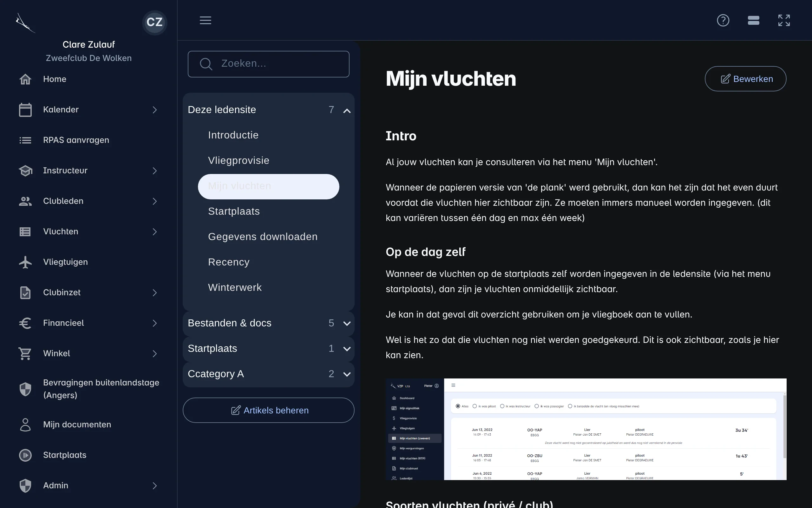Click the Kalender calendar icon
Screen dimensions: 812x508
(x=25, y=110)
